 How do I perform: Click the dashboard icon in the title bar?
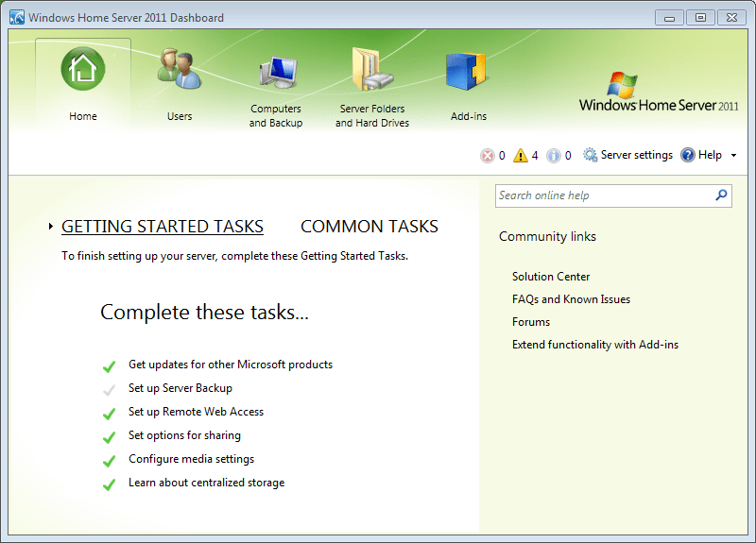[17, 17]
